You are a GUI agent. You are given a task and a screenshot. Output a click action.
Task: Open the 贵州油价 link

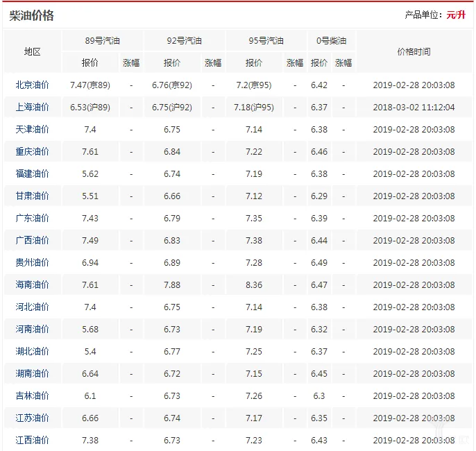tap(32, 262)
